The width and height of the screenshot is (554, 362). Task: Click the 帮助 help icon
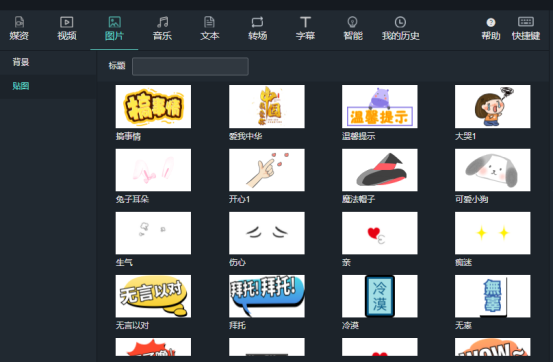click(x=491, y=23)
